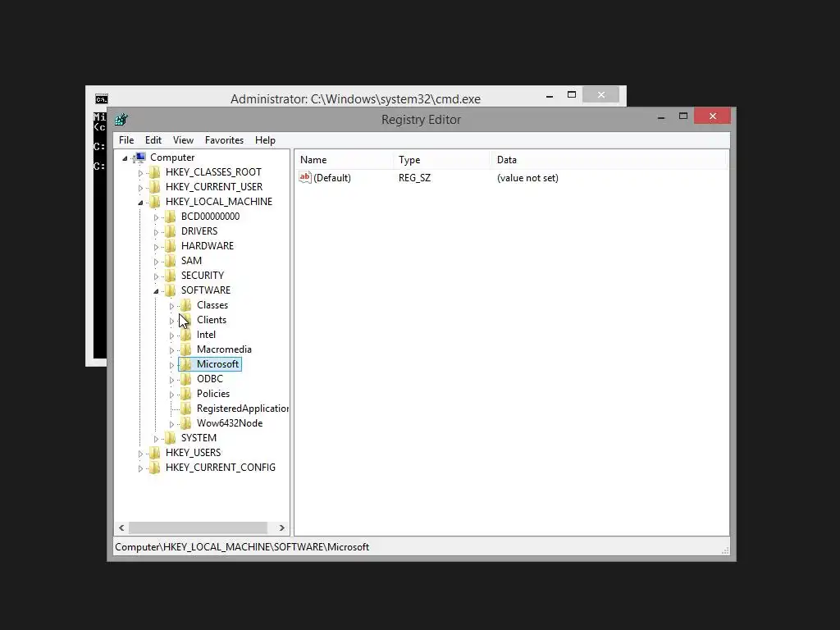
Task: Click the Intel folder icon
Action: pos(186,335)
